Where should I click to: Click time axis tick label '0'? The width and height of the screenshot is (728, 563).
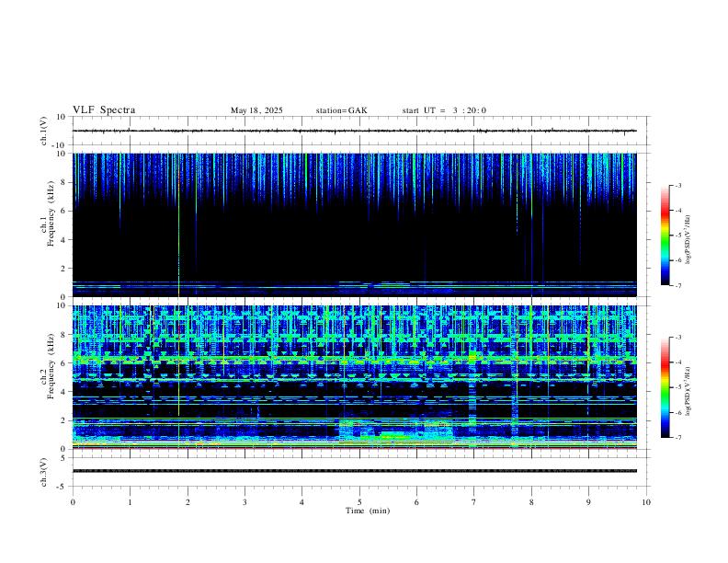(73, 502)
